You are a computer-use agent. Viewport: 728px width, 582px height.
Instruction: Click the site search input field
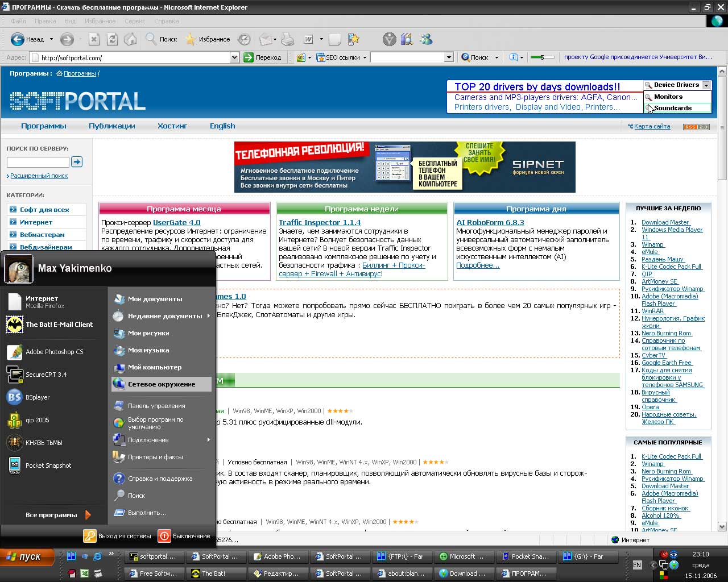click(38, 162)
